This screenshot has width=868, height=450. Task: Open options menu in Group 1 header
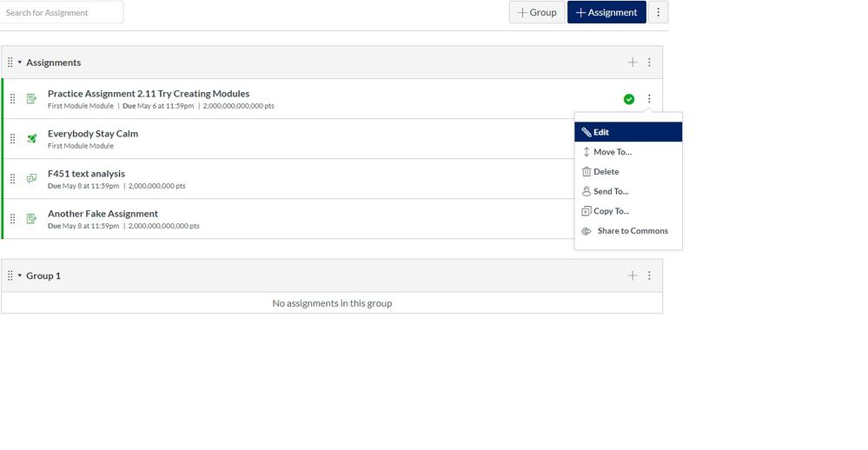(649, 275)
